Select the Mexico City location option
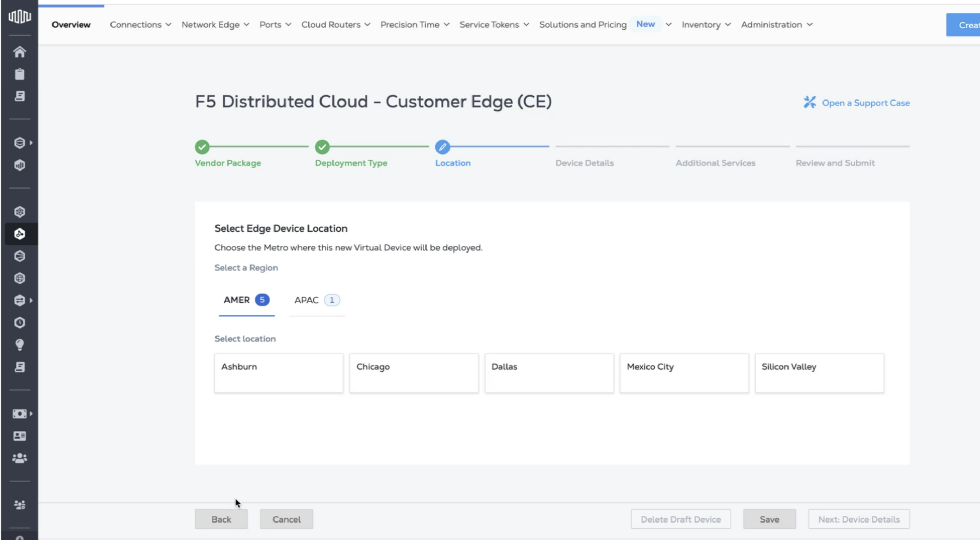 pyautogui.click(x=684, y=373)
